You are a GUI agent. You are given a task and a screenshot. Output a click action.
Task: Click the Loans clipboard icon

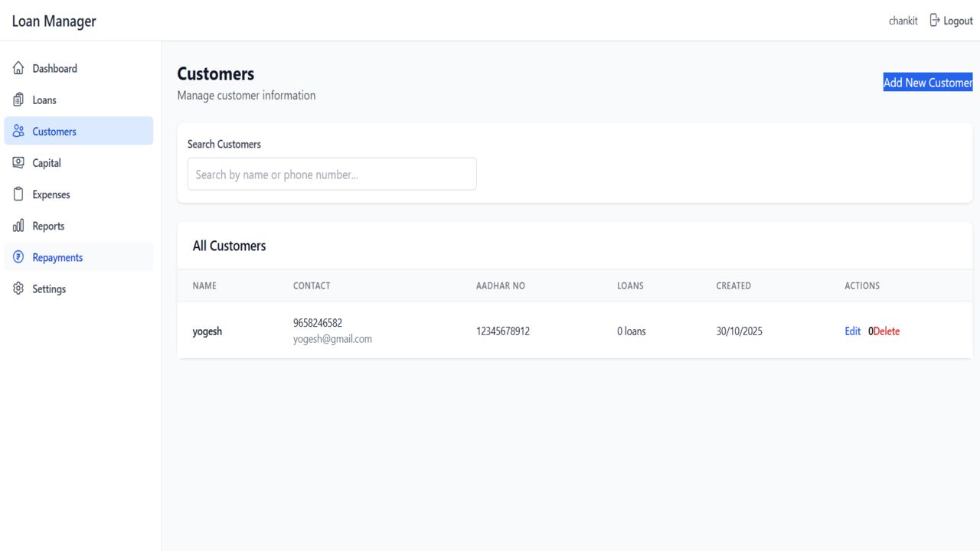(x=18, y=99)
